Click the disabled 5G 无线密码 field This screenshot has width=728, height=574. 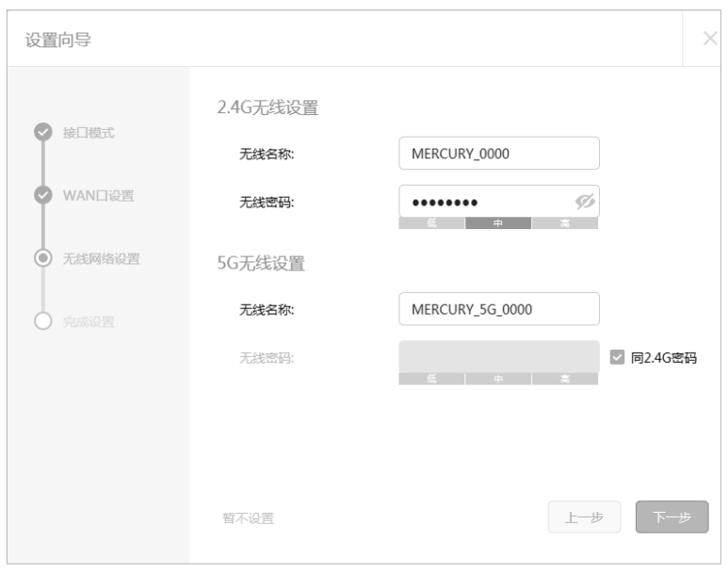pos(499,357)
